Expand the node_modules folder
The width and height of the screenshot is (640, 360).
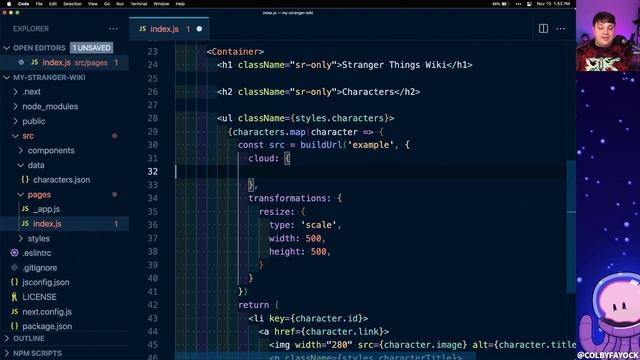(16, 107)
